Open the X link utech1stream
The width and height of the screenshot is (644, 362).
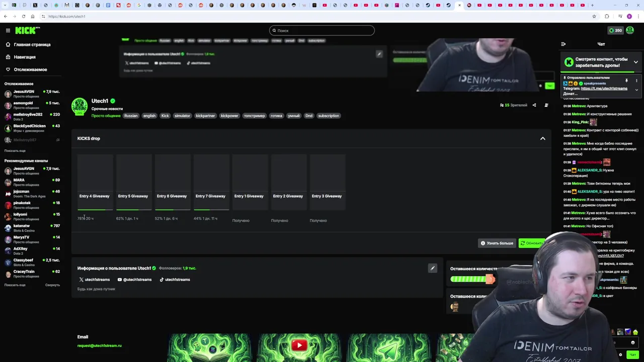point(94,280)
